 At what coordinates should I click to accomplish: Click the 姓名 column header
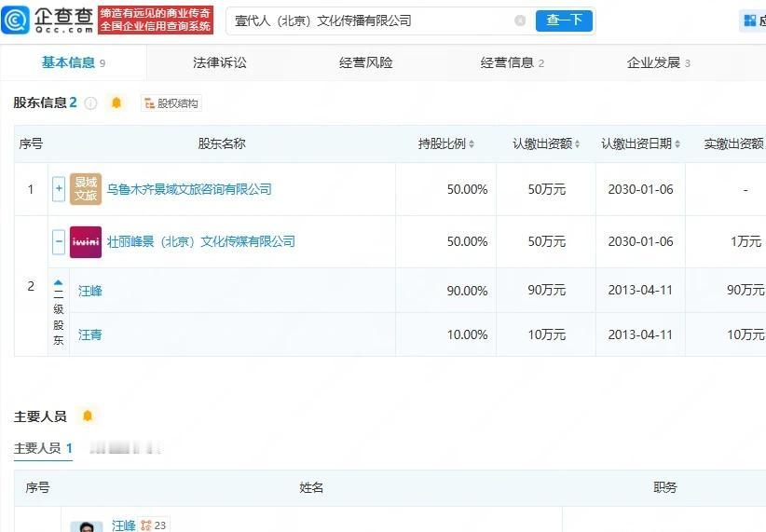pos(311,487)
